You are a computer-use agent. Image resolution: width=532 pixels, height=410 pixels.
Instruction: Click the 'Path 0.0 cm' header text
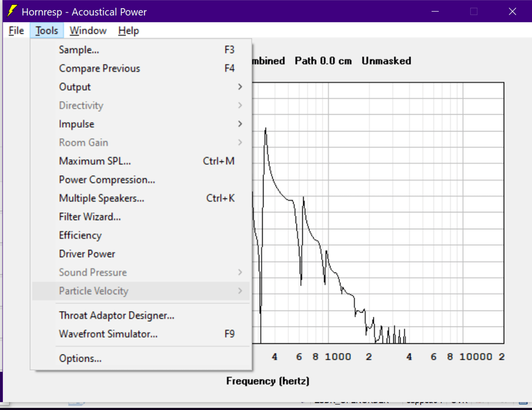click(x=323, y=61)
